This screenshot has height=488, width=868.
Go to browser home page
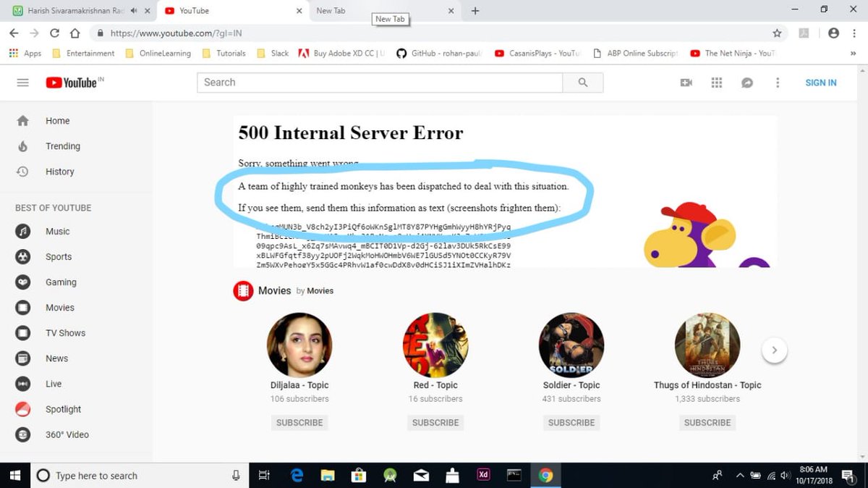[75, 33]
